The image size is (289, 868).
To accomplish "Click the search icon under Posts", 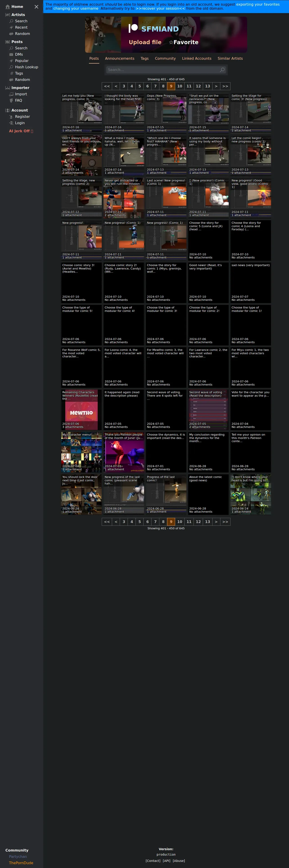I will tap(11, 48).
